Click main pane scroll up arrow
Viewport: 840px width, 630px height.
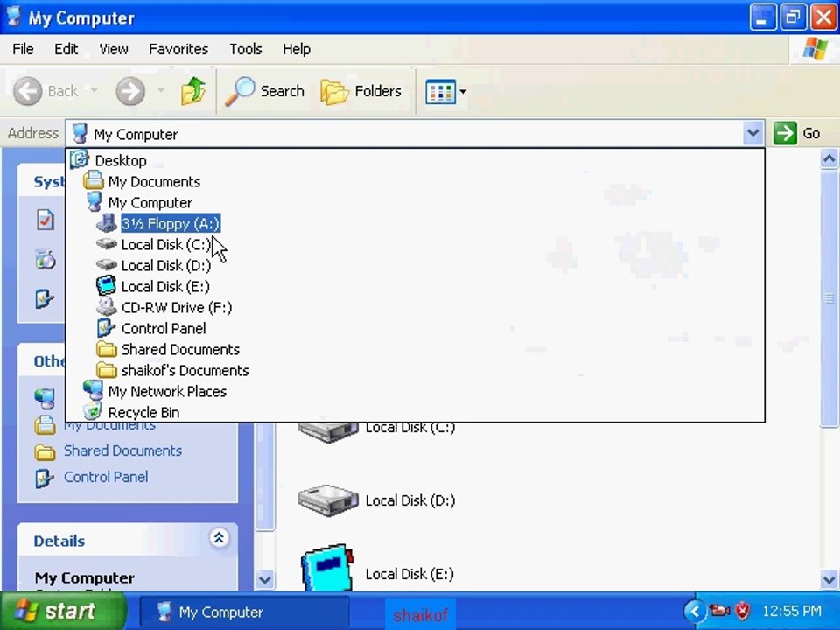pos(829,159)
